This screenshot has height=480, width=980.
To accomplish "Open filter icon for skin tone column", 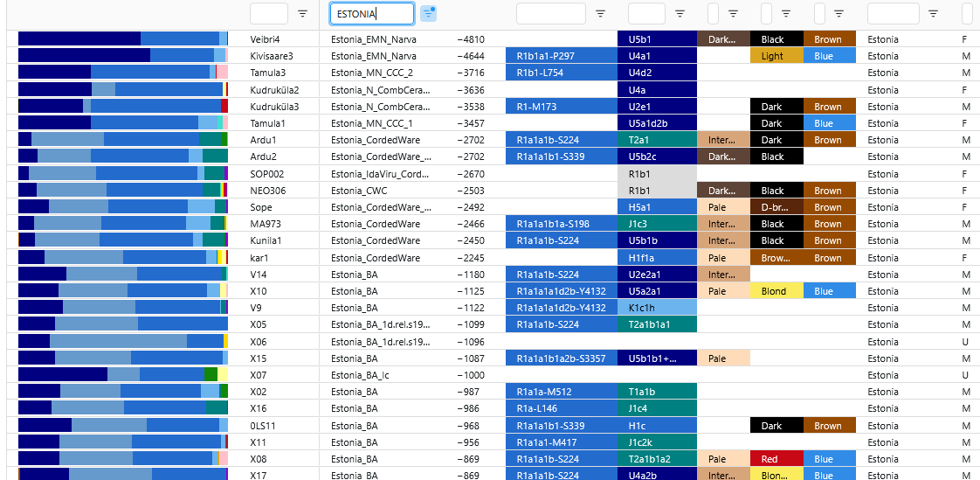I will tap(733, 13).
